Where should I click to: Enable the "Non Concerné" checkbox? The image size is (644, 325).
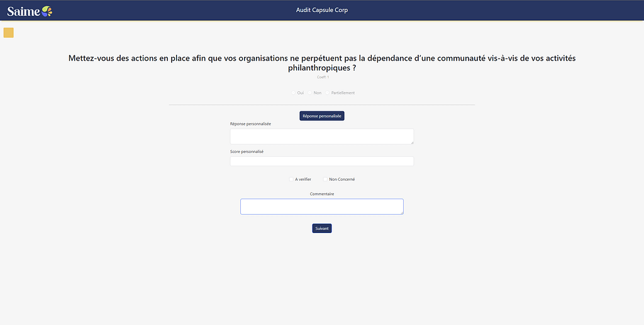pyautogui.click(x=325, y=180)
